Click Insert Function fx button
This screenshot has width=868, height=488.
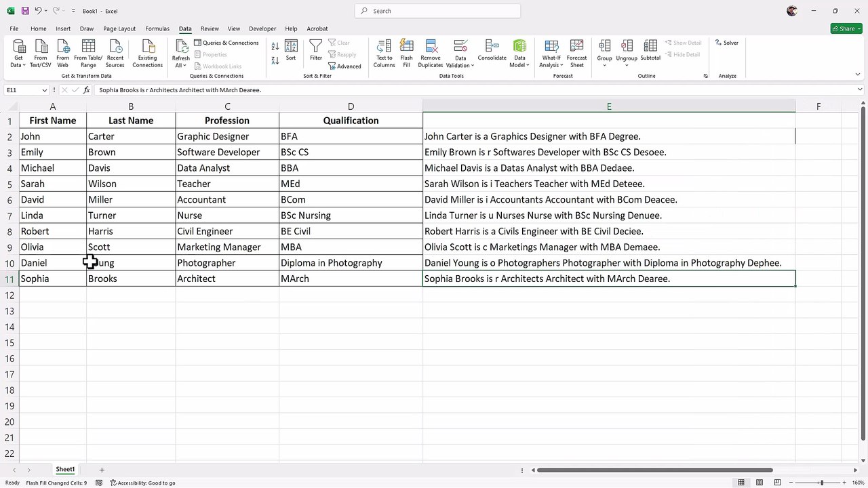(x=86, y=90)
